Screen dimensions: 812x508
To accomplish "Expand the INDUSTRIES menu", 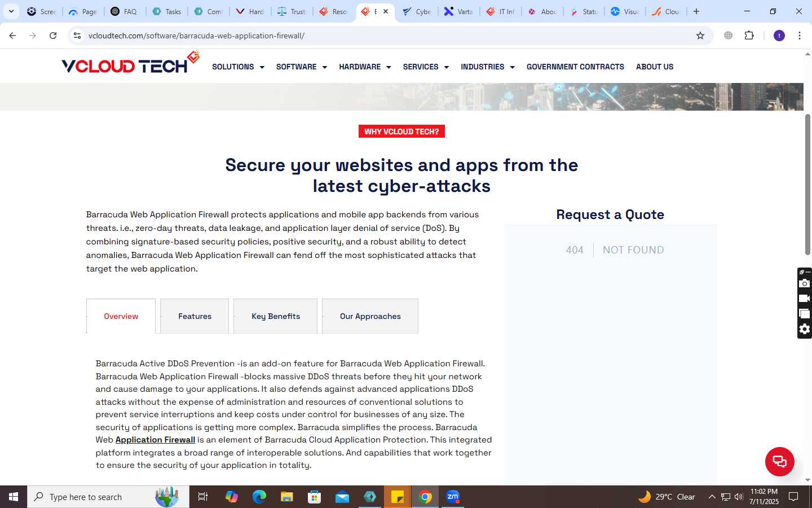I will click(488, 67).
